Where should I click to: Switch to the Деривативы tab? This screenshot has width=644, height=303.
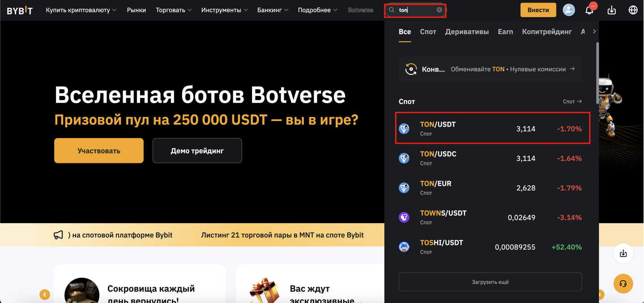pyautogui.click(x=467, y=32)
